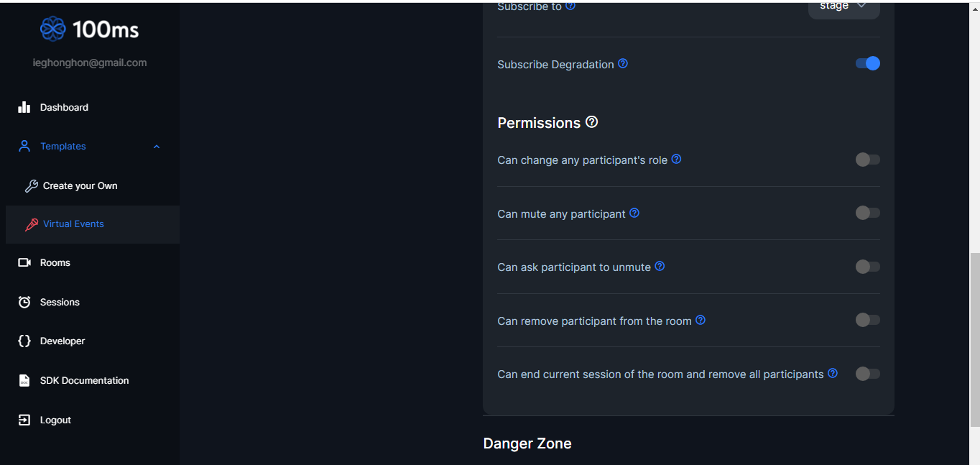This screenshot has width=980, height=465.
Task: Click the Sessions alarm clock icon
Action: tap(24, 302)
